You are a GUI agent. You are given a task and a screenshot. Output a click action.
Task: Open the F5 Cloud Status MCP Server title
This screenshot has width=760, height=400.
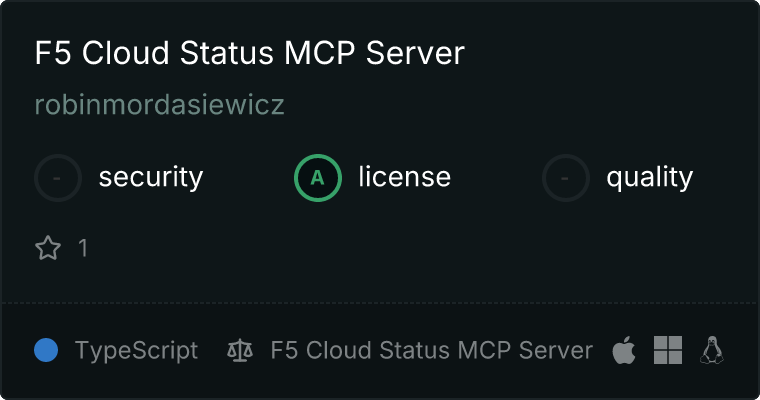click(x=250, y=52)
